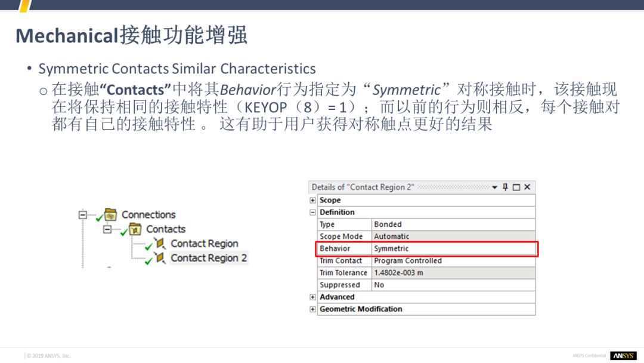Collapse the Definition section

(x=313, y=213)
